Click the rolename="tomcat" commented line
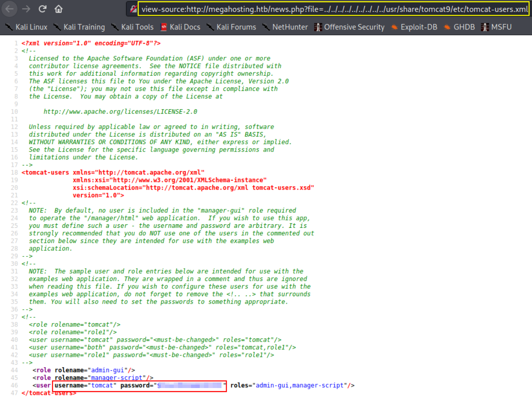Image resolution: width=532 pixels, height=398 pixels. [75, 324]
